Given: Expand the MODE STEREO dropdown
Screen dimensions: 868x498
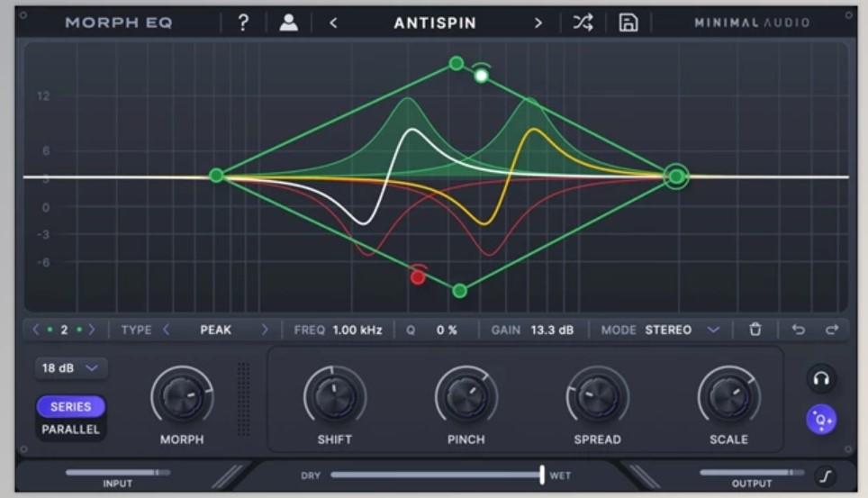Looking at the screenshot, I should coord(713,330).
